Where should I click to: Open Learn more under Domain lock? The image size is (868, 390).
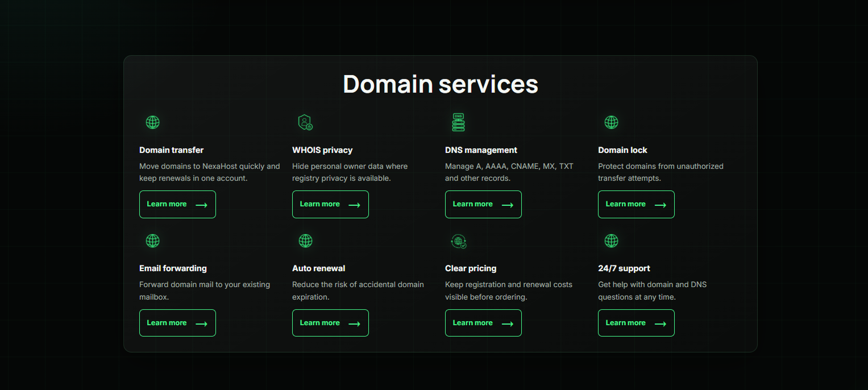(x=636, y=204)
